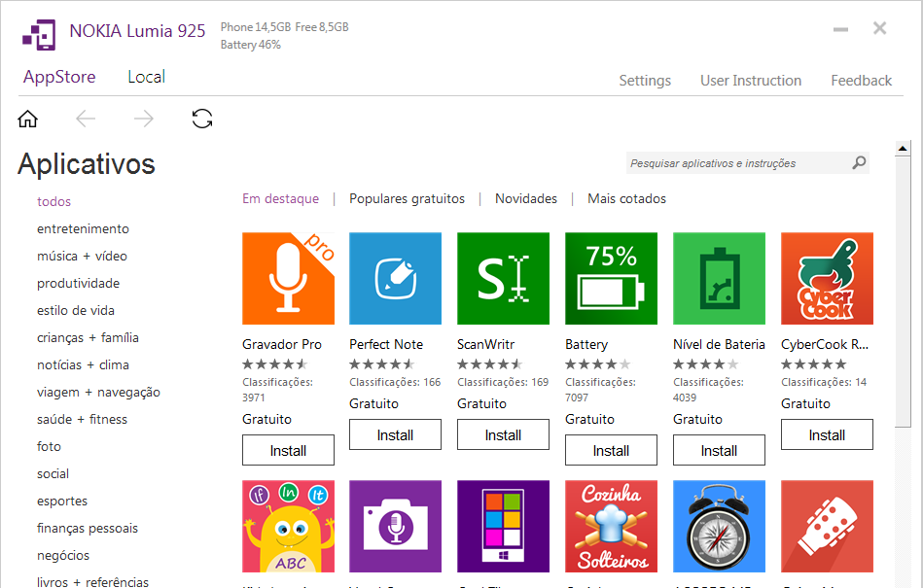Image resolution: width=923 pixels, height=588 pixels.
Task: Install ScanWritr
Action: click(503, 434)
